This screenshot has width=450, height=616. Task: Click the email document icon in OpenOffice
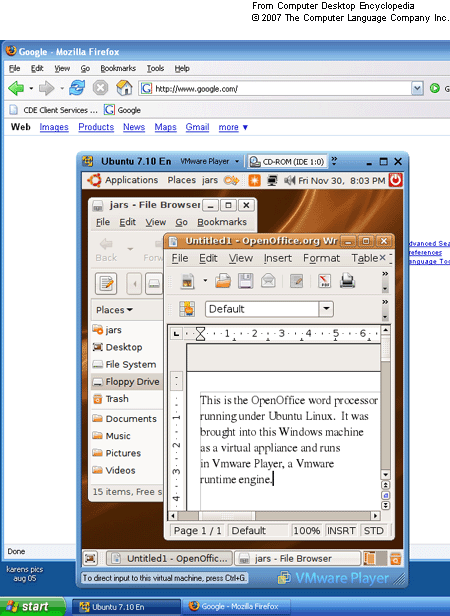tap(268, 281)
